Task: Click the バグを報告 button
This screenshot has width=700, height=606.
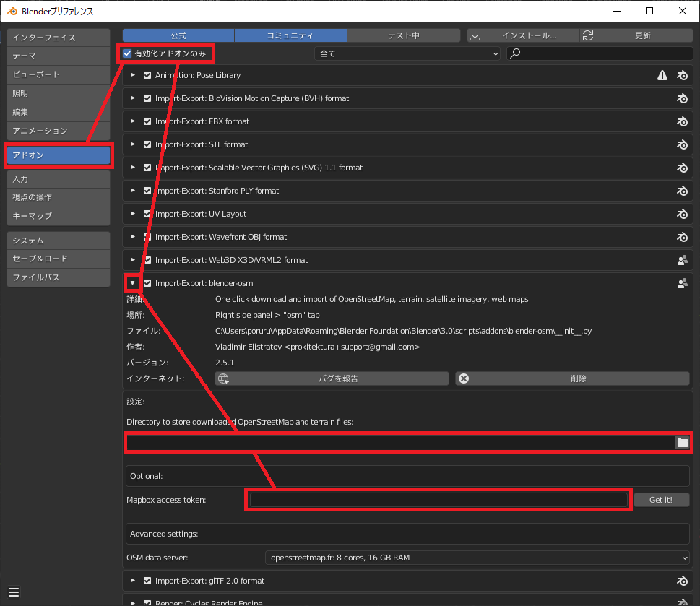Action: coord(332,378)
